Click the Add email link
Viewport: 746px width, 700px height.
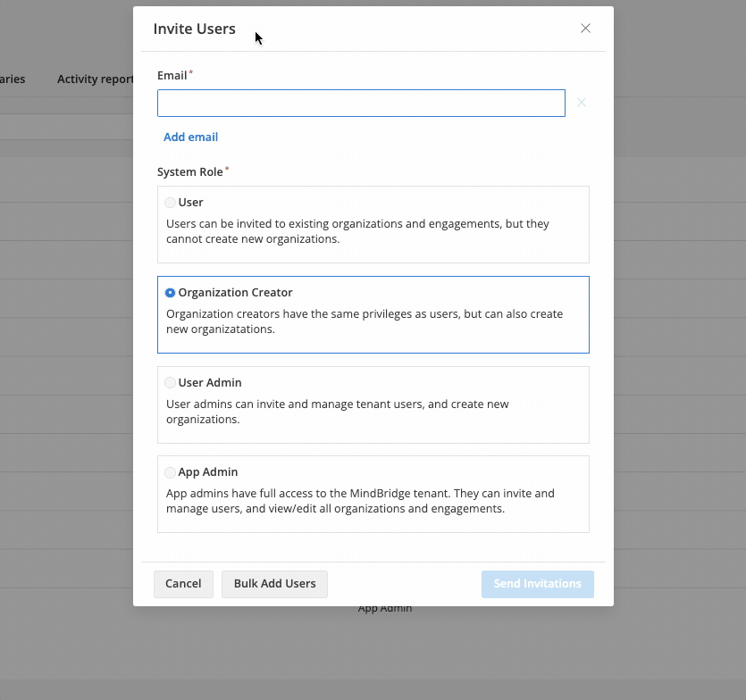[x=190, y=137]
